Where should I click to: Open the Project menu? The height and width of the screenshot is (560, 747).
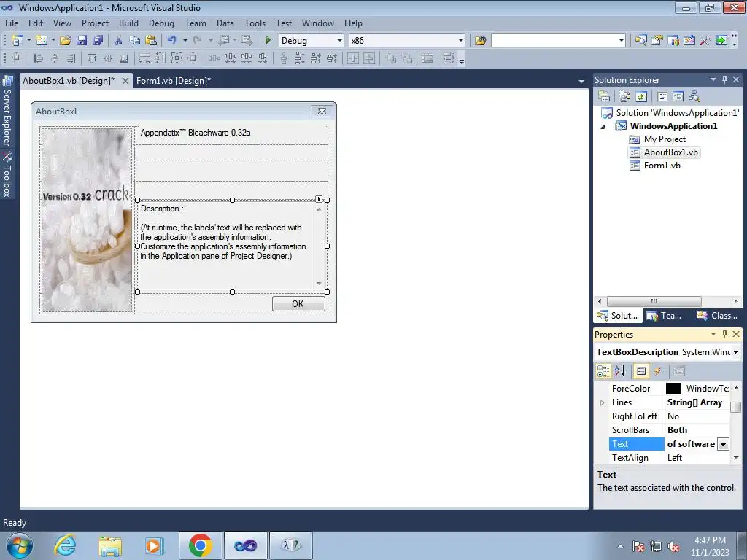click(95, 23)
